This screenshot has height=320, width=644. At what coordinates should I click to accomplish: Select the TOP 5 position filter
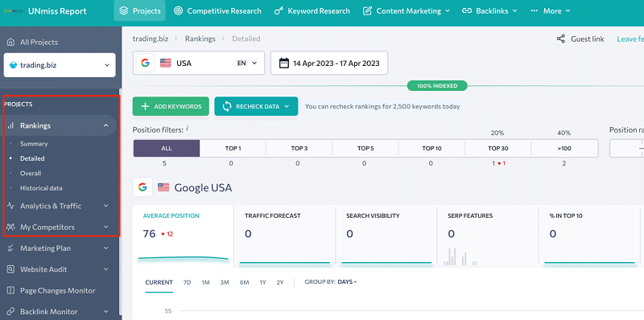point(365,149)
